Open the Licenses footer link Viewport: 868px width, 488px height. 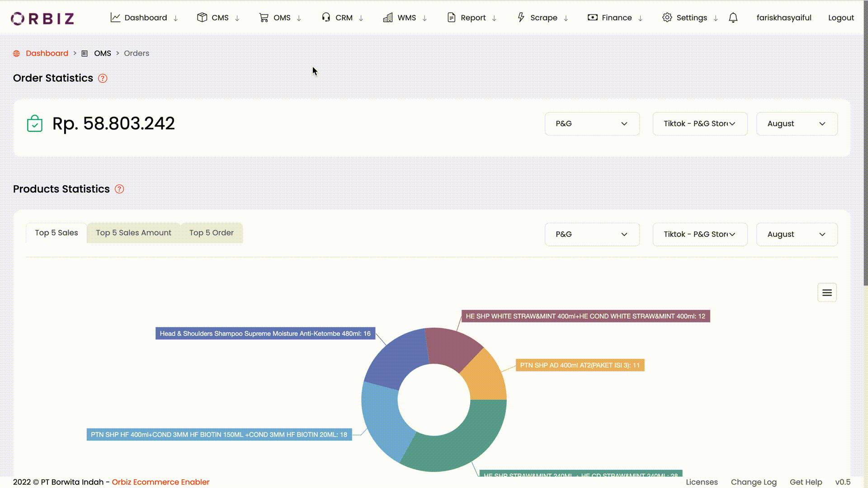tap(702, 482)
